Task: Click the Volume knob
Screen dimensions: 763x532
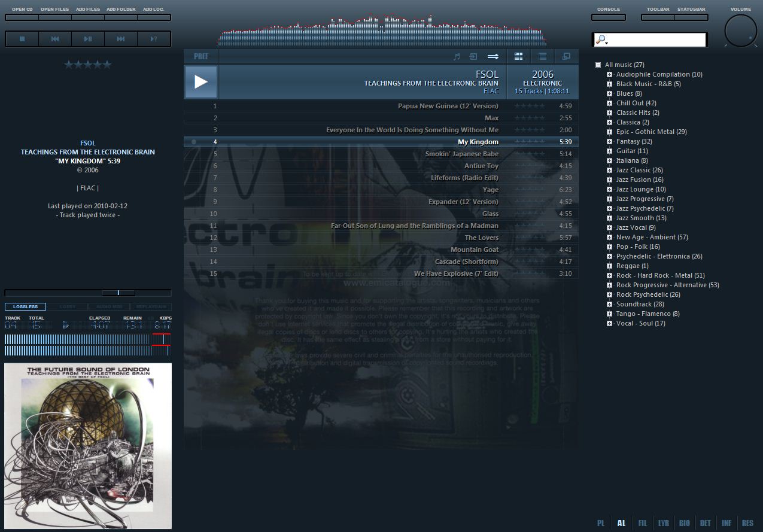Action: pyautogui.click(x=740, y=31)
